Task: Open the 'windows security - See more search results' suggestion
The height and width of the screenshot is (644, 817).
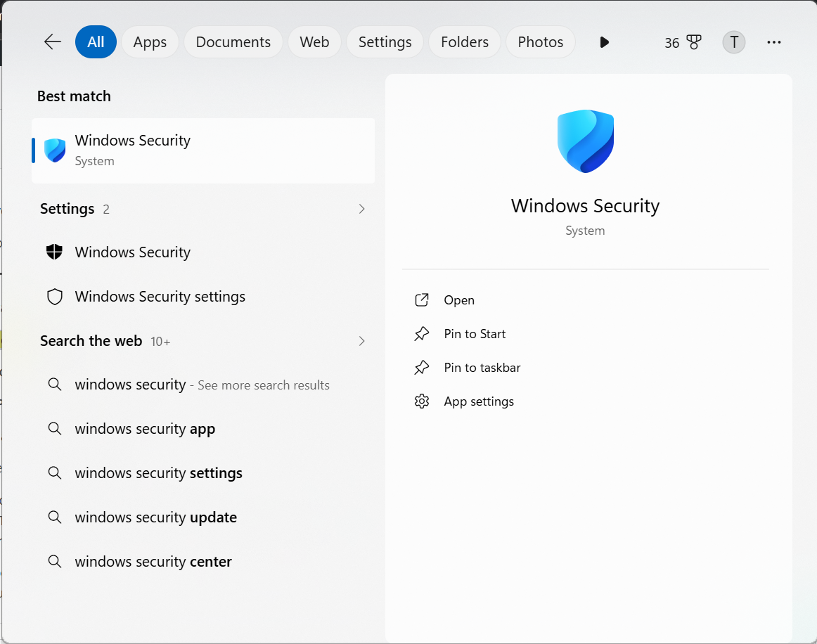Action: 203,385
